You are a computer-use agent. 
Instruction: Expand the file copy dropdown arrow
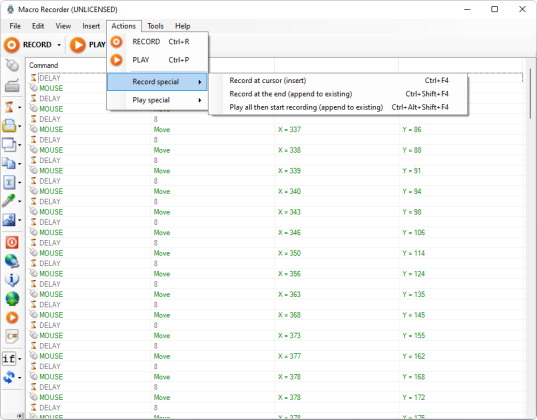click(x=20, y=164)
